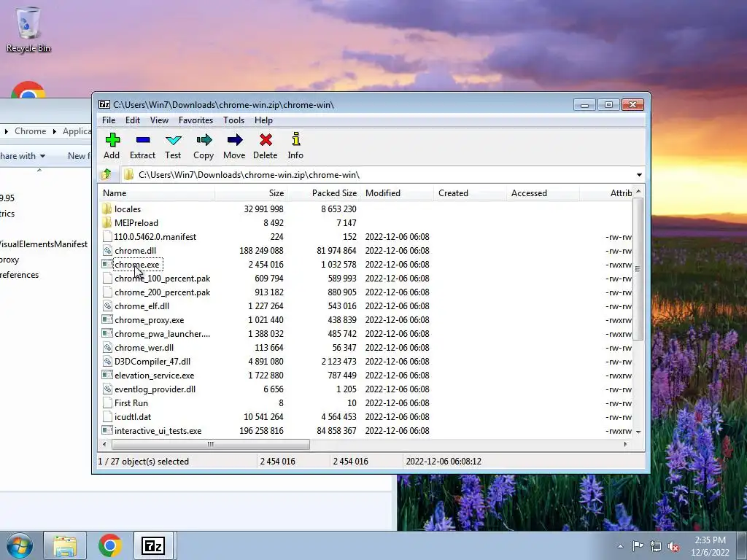
Task: Click the vertical scrollbar thumb
Action: pos(638,270)
